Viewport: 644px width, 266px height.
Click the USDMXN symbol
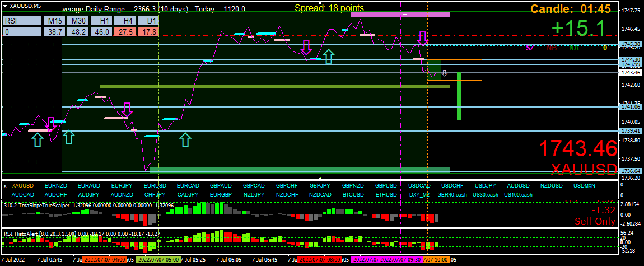(585, 186)
